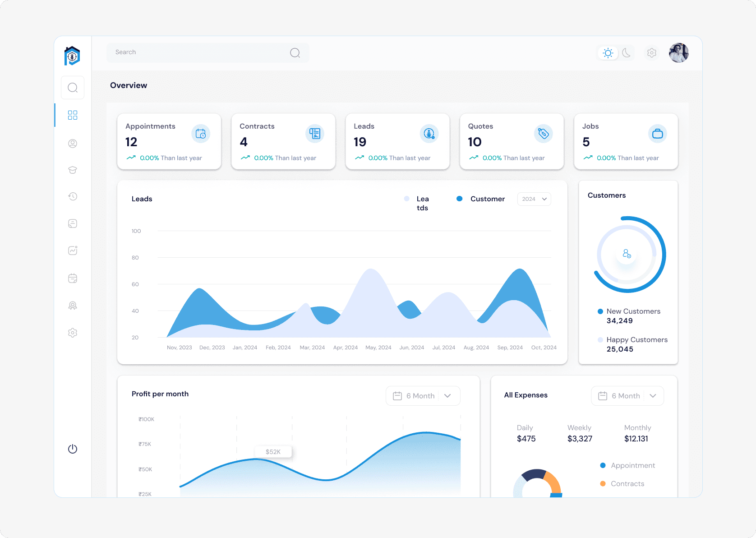Viewport: 756px width, 538px height.
Task: Open the user avatar photo
Action: click(679, 53)
